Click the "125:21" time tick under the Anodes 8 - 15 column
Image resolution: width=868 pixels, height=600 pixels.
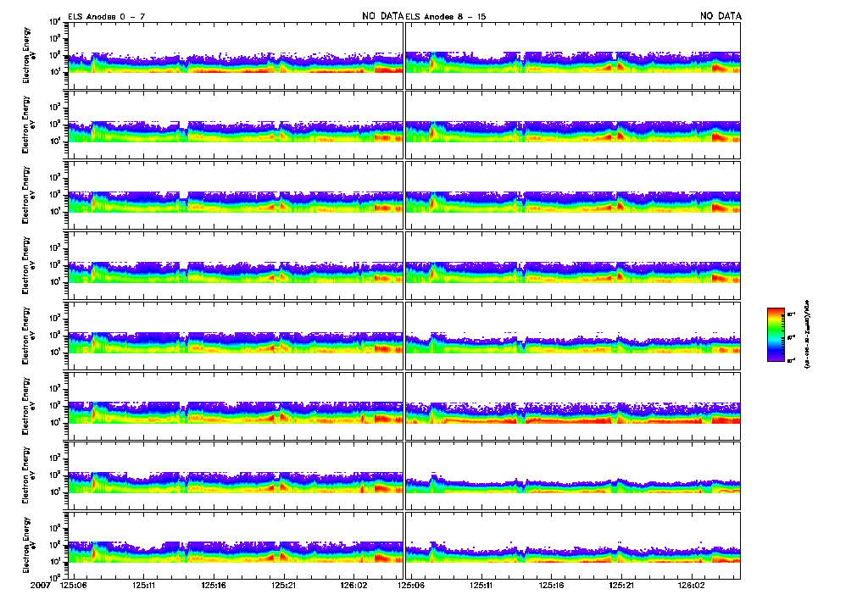621,585
